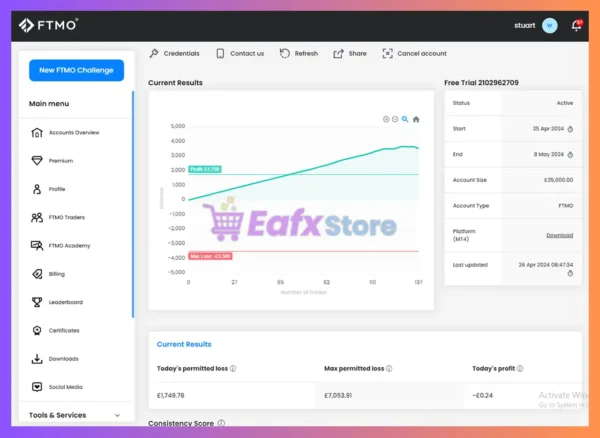The image size is (600, 438).
Task: Click the Premium diamond icon
Action: [37, 161]
